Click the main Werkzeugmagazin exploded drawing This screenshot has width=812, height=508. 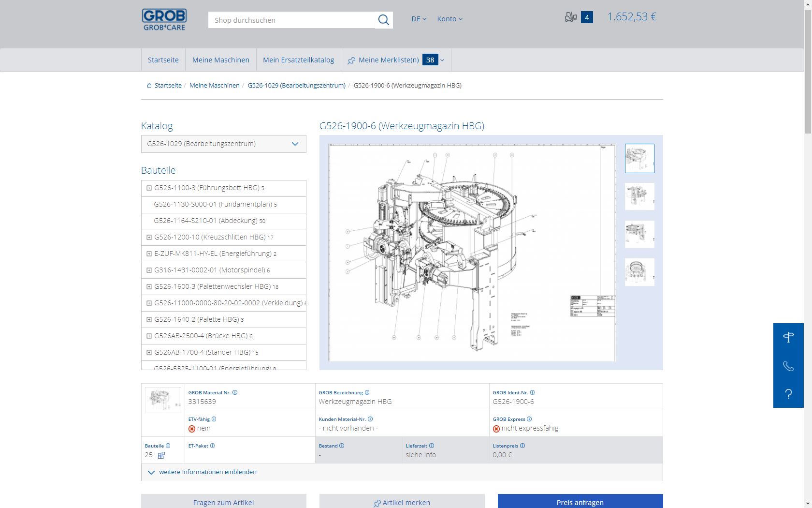click(x=472, y=253)
